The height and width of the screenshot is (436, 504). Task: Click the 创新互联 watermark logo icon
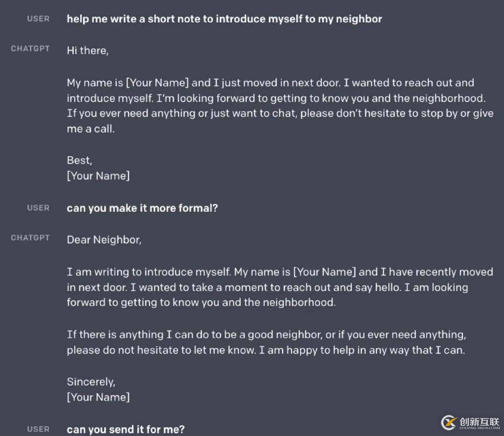pos(448,422)
